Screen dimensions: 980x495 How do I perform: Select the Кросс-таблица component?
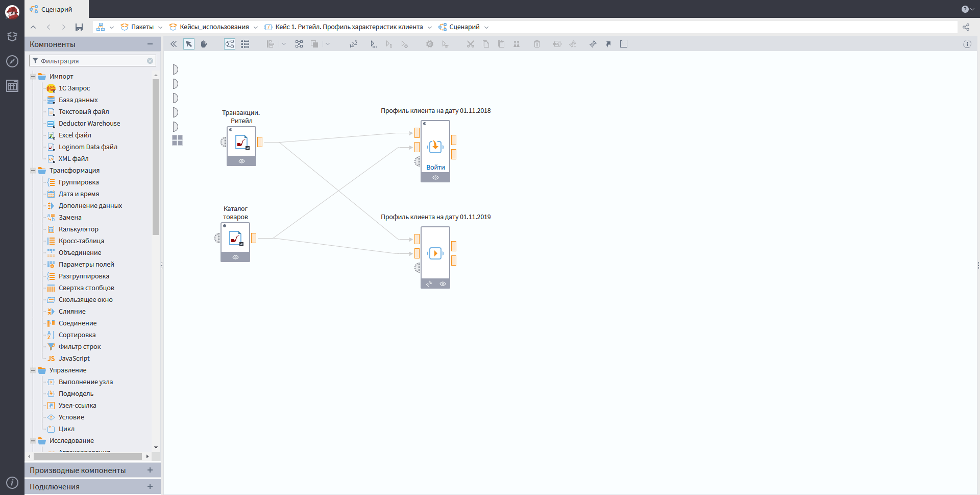(x=75, y=241)
